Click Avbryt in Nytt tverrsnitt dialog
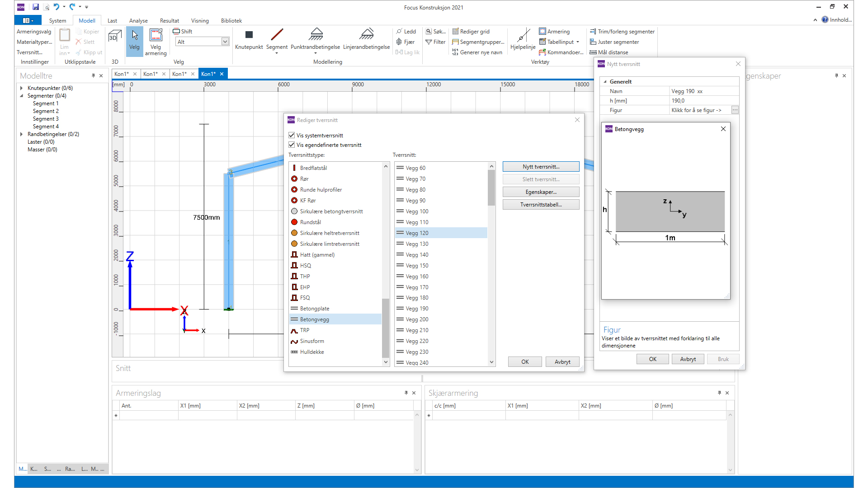The image size is (868, 488). [x=688, y=359]
